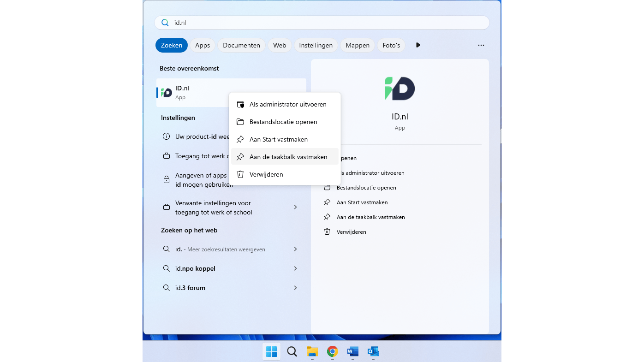Show more filters with the play arrow
The width and height of the screenshot is (644, 362).
pyautogui.click(x=418, y=45)
